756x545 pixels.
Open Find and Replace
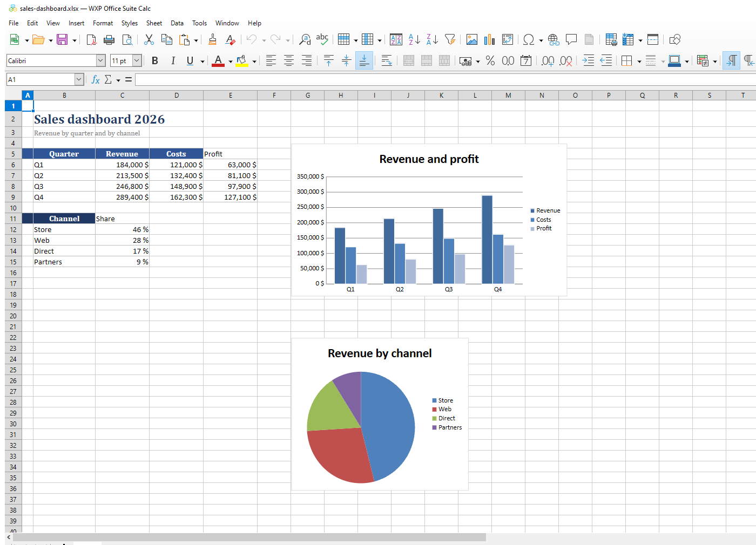click(x=305, y=39)
